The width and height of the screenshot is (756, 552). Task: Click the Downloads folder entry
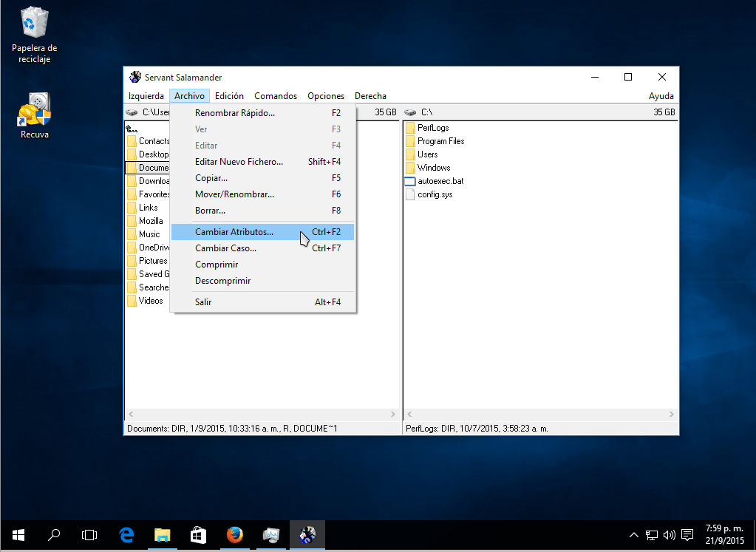[x=148, y=181]
